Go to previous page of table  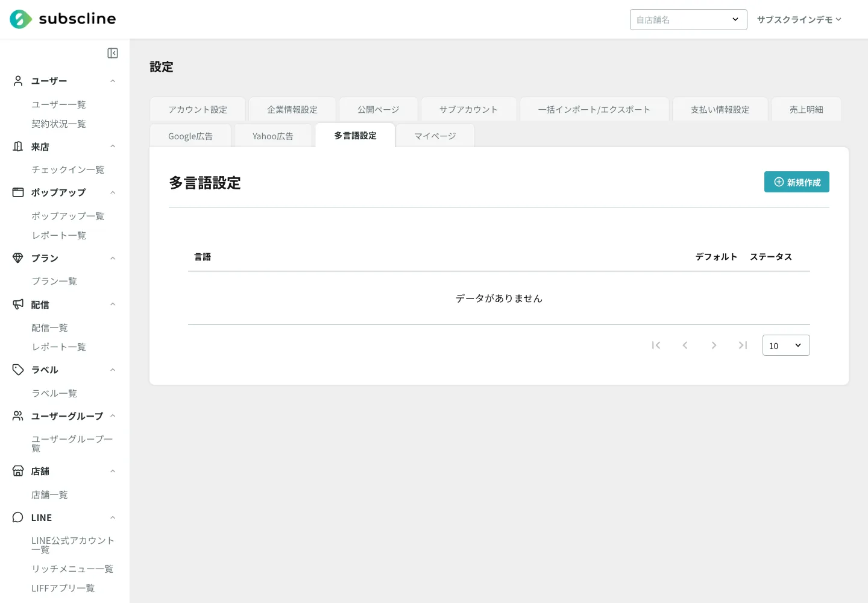click(x=685, y=346)
